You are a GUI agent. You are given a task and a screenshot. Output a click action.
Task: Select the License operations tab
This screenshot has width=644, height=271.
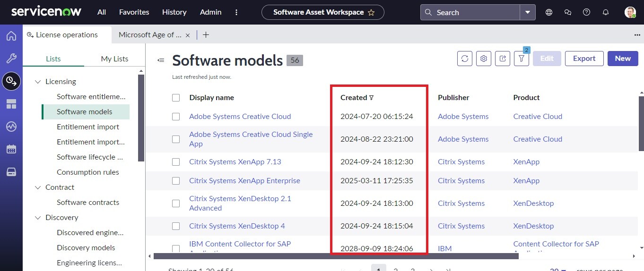coord(67,35)
